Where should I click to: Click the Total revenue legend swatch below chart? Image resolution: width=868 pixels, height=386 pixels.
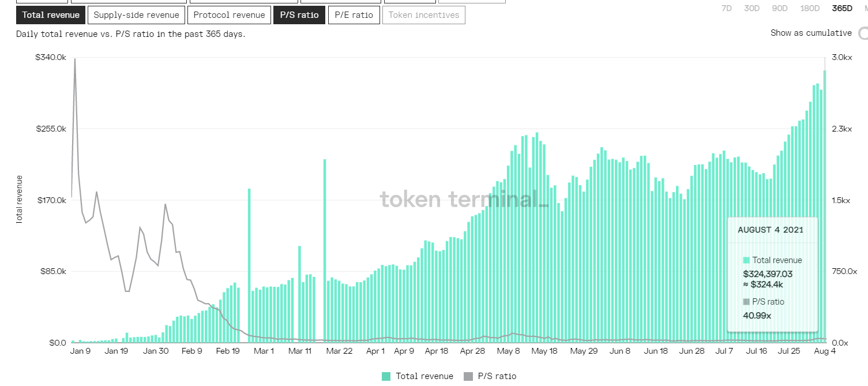[x=386, y=376]
